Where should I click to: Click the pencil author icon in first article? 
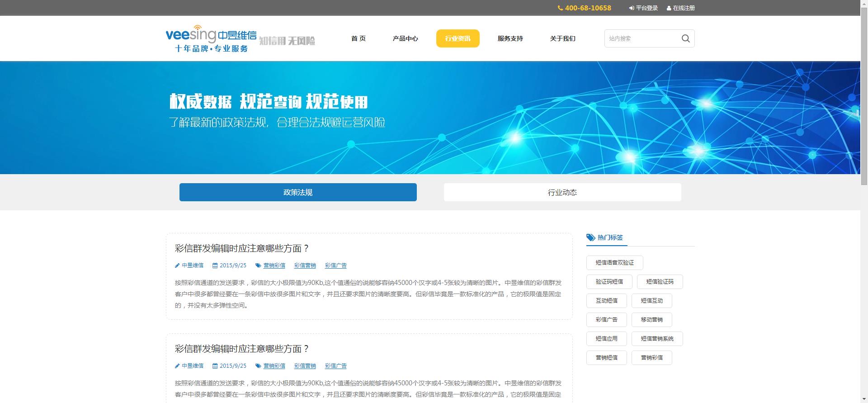click(177, 266)
